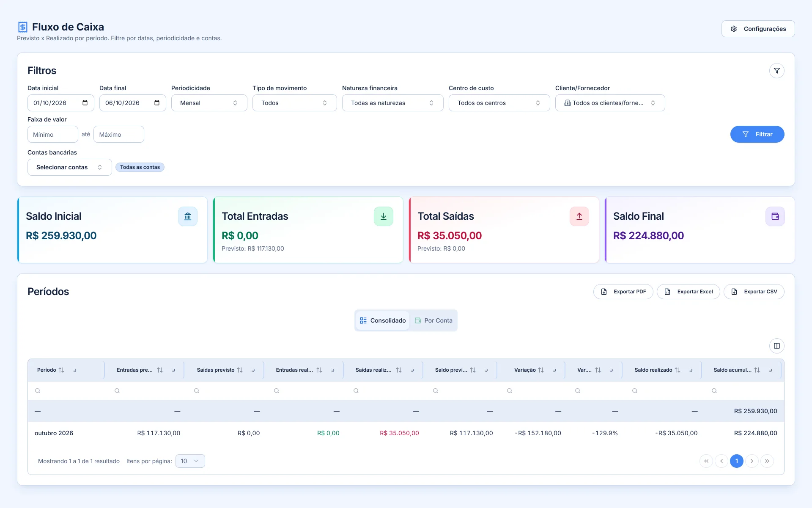The width and height of the screenshot is (812, 508).
Task: Export the table with Exportar CSV
Action: pyautogui.click(x=754, y=292)
